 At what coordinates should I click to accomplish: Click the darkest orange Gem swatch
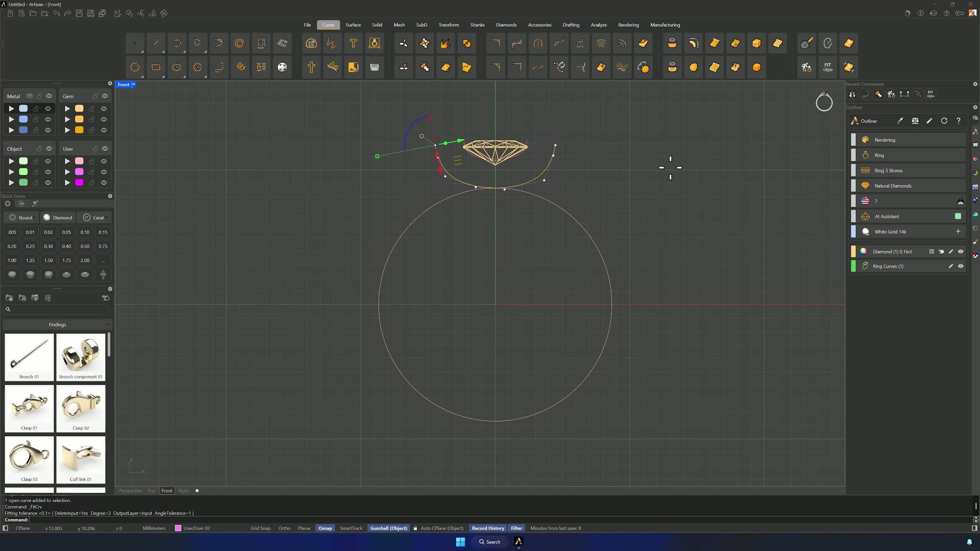point(79,130)
